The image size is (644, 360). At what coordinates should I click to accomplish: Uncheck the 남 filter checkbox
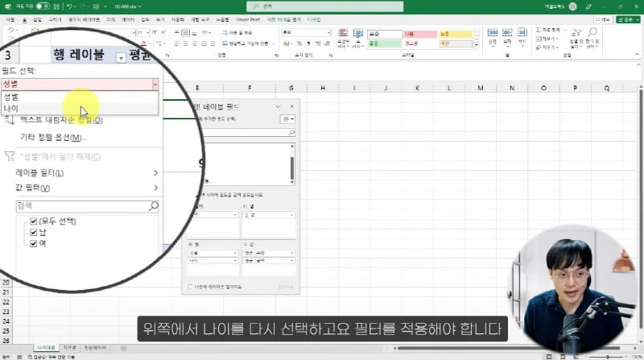pyautogui.click(x=34, y=233)
